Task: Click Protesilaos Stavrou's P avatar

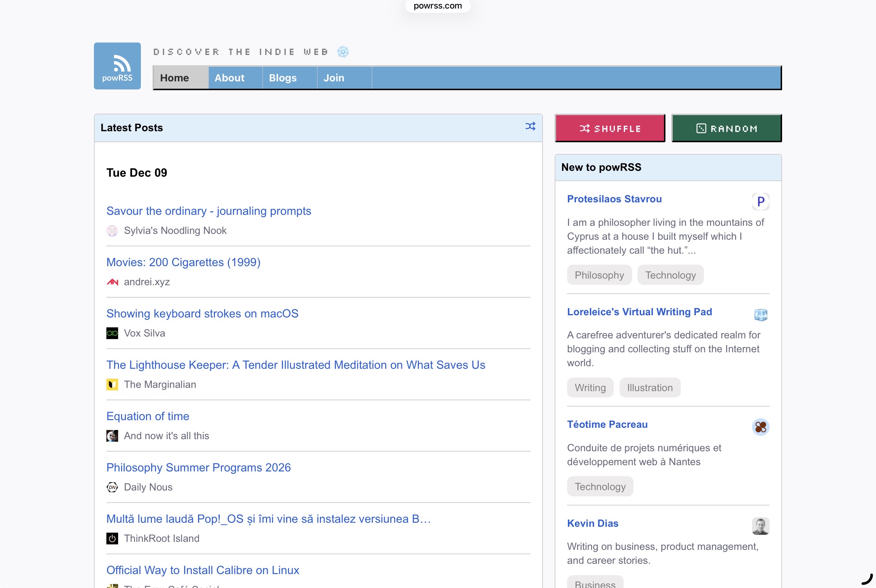Action: [760, 202]
